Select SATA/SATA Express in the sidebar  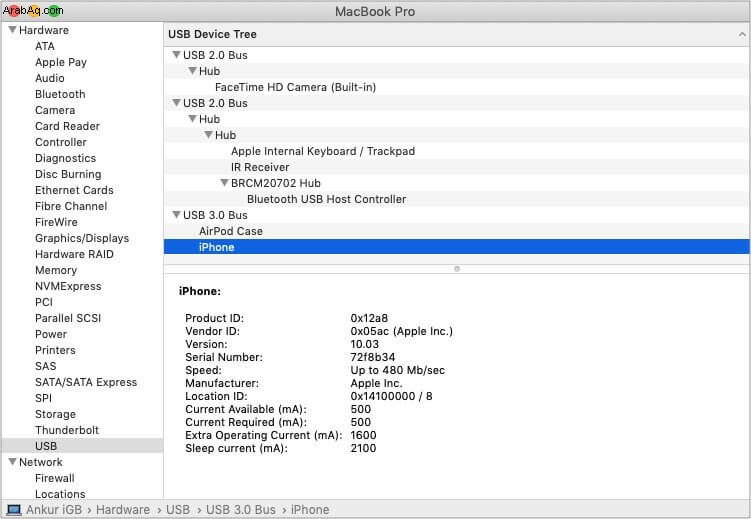pos(86,382)
